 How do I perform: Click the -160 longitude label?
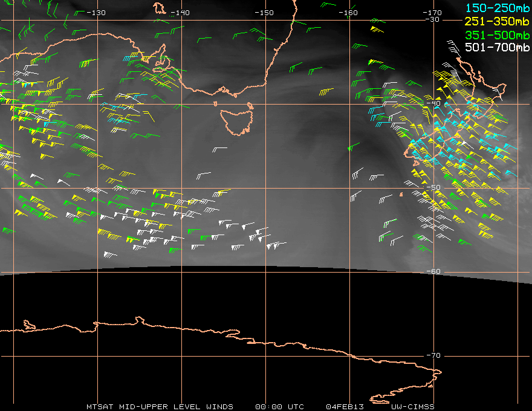tap(348, 13)
